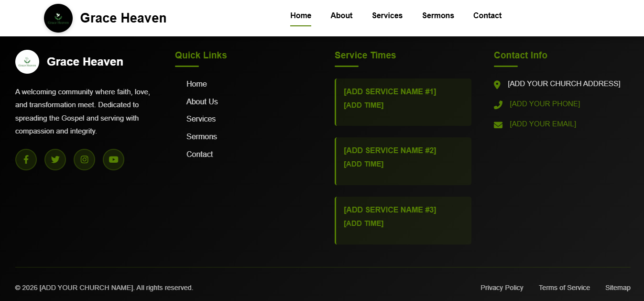Open the Instagram social icon

84,159
